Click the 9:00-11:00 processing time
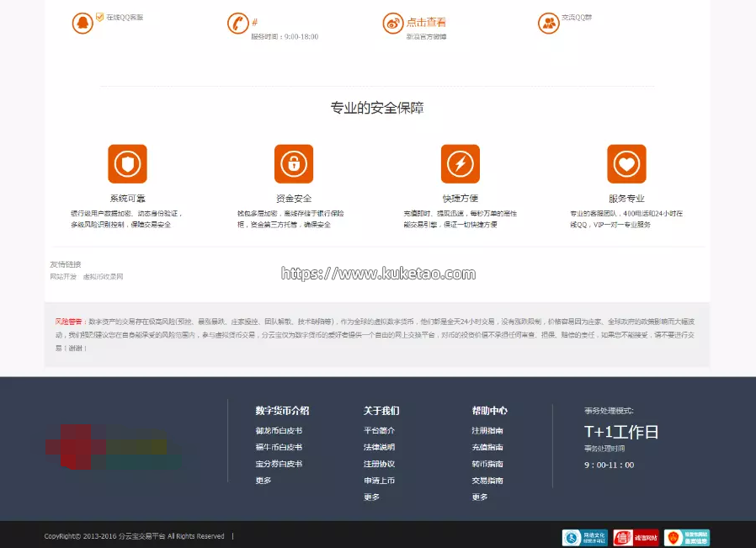This screenshot has height=548, width=756. point(609,466)
